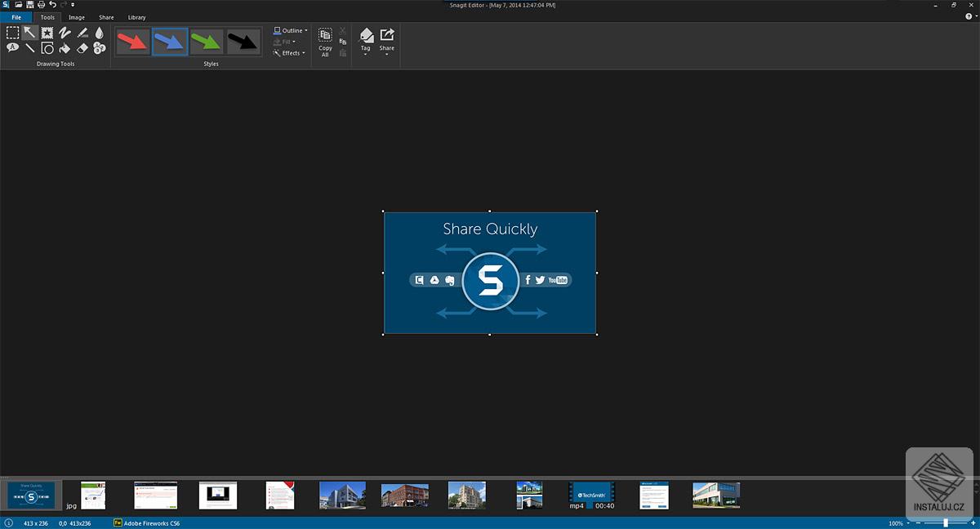Screen dimensions: 980x529
Task: Switch to the Image tab
Action: point(76,17)
